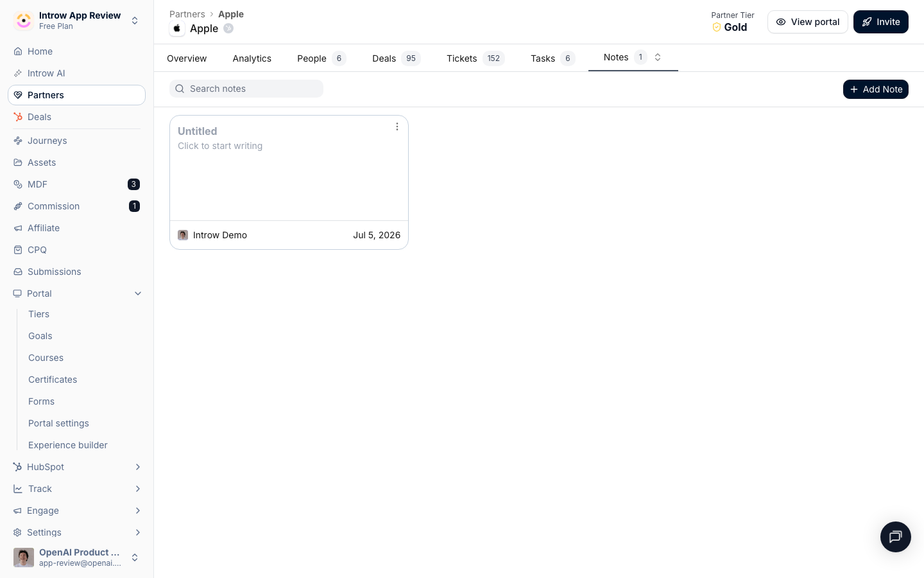Click the Partners handshake icon
924x578 pixels.
click(x=18, y=95)
